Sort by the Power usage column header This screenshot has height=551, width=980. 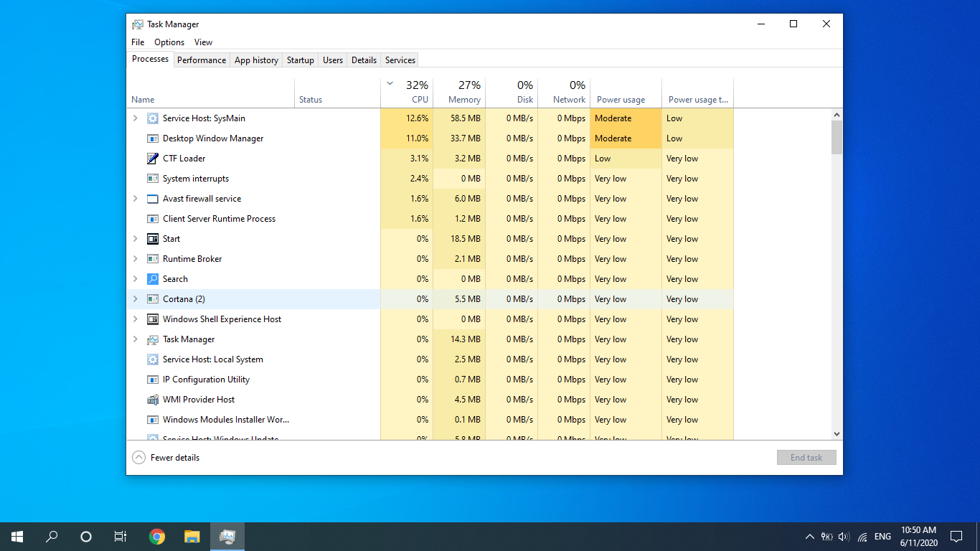coord(626,93)
